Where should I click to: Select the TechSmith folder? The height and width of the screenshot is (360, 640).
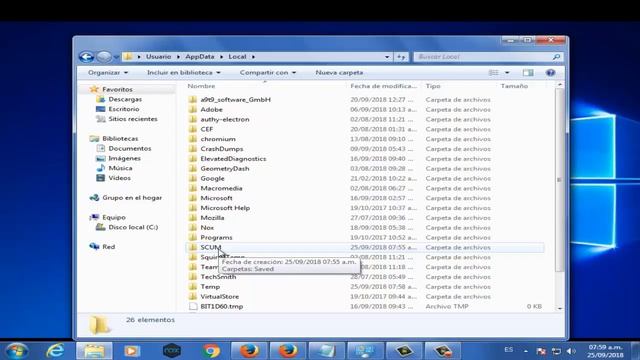pyautogui.click(x=218, y=277)
